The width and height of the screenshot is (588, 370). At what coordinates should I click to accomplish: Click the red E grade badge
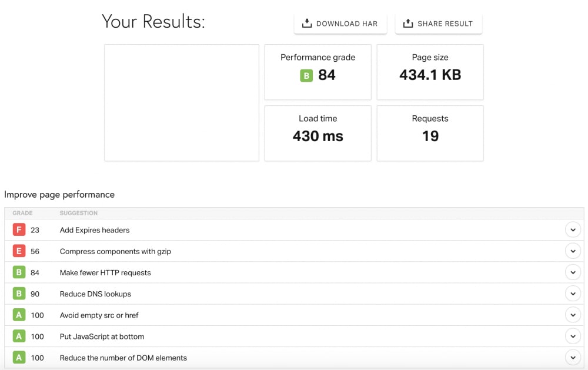[19, 251]
